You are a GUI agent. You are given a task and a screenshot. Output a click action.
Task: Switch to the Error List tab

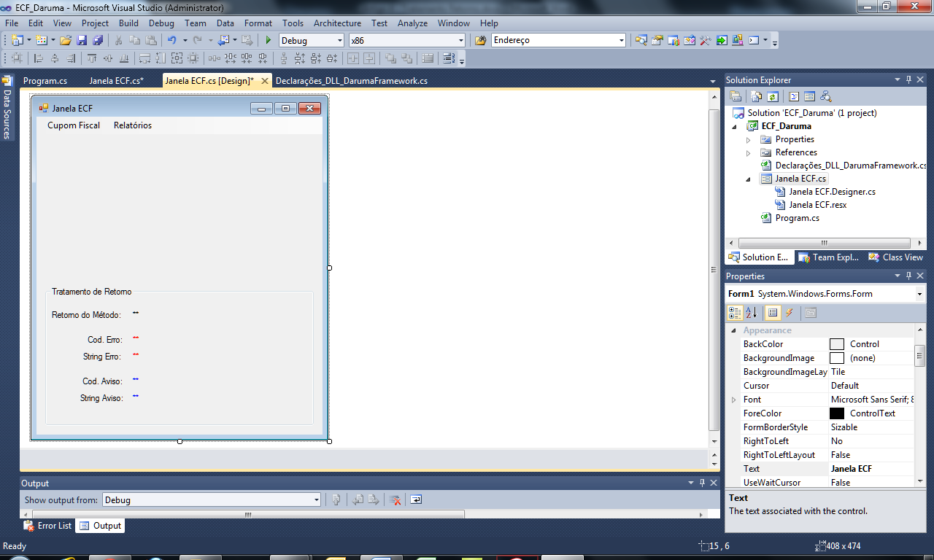coord(48,526)
